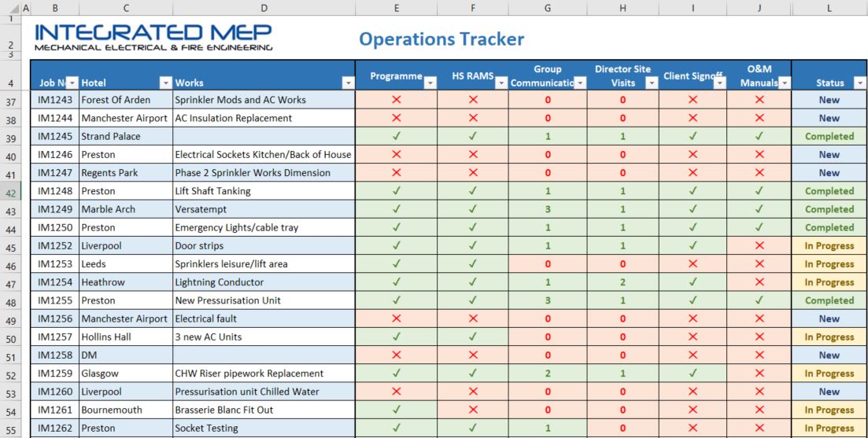Click the O&M Manuals check icon for IM1245
Screen dimensions: 868x438
(759, 137)
